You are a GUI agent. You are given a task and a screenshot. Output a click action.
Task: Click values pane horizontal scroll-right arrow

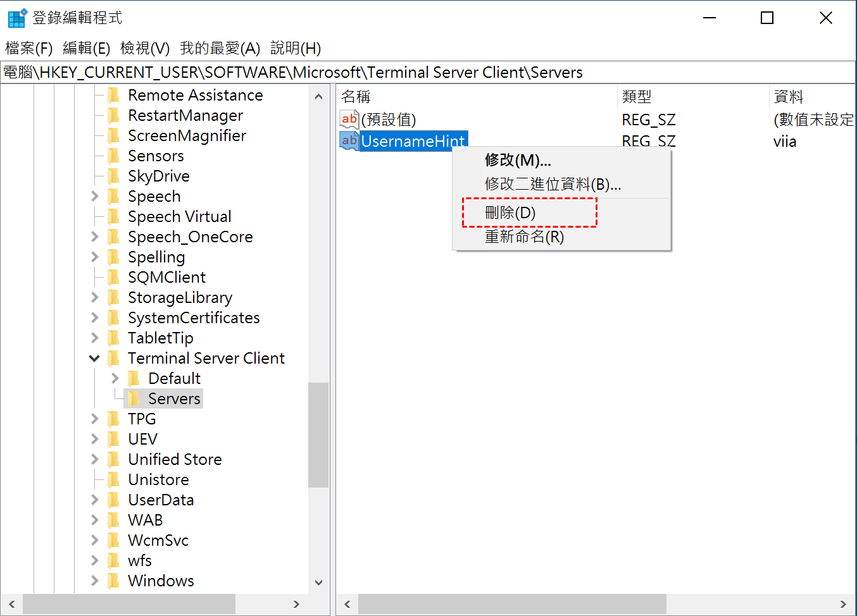tap(843, 604)
